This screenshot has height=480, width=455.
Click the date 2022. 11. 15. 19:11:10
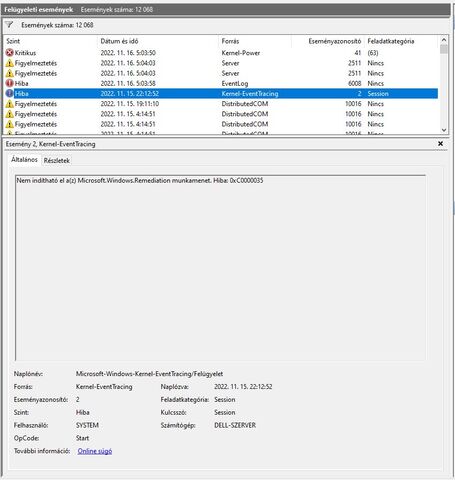tap(130, 104)
